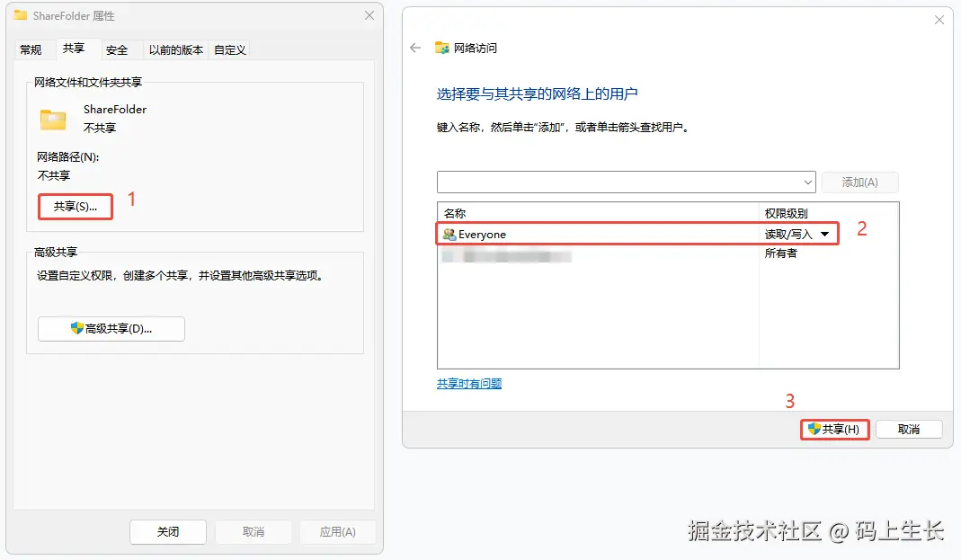The width and height of the screenshot is (961, 560).
Task: Click the back arrow in the Network Access dialog
Action: 415,48
